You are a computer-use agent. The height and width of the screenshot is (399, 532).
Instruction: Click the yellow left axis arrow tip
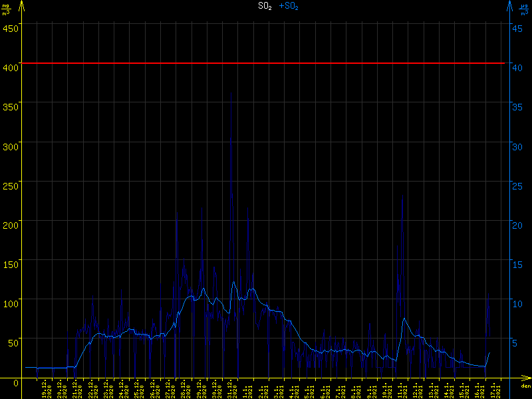[22, 4]
